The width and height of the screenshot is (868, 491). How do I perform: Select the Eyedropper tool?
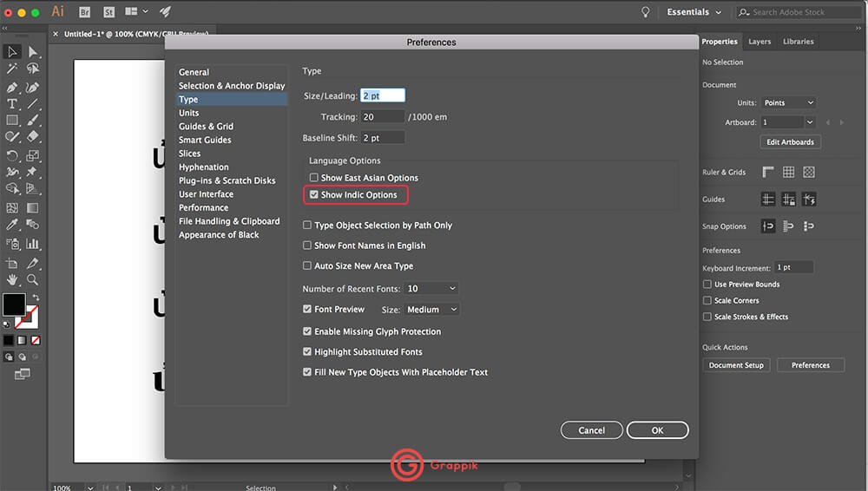point(12,225)
